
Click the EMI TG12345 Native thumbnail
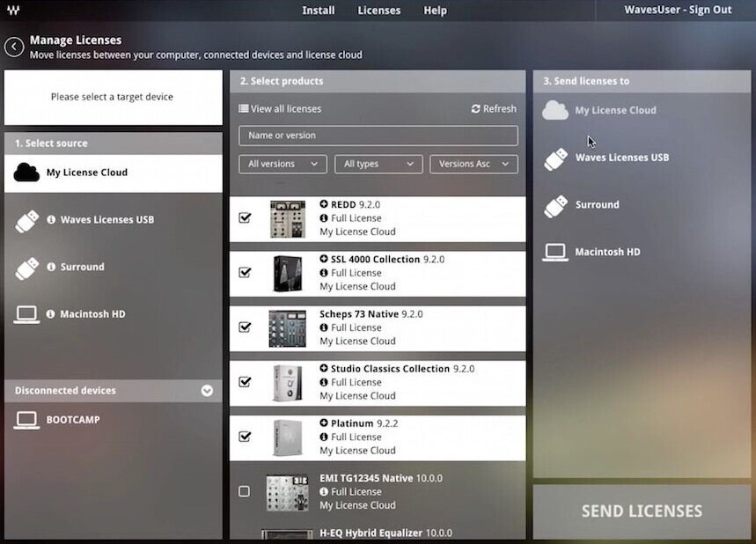[288, 493]
